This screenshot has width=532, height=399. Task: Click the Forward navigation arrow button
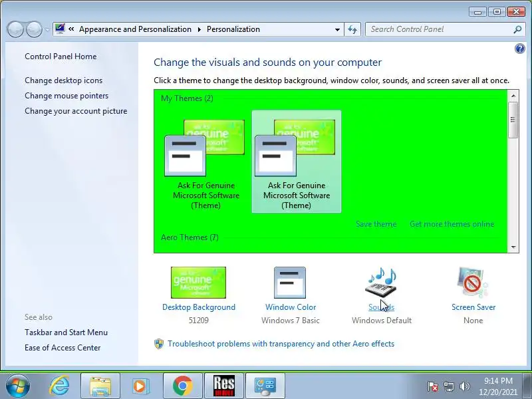(x=34, y=29)
